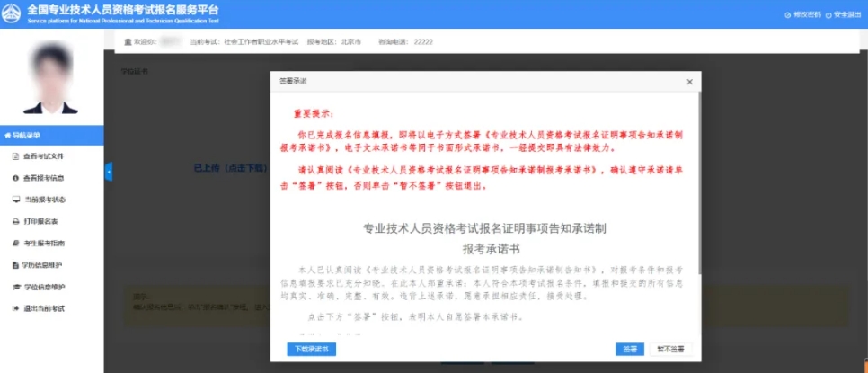Click the 下载承诺书 download button
The width and height of the screenshot is (868, 373).
[x=311, y=349]
